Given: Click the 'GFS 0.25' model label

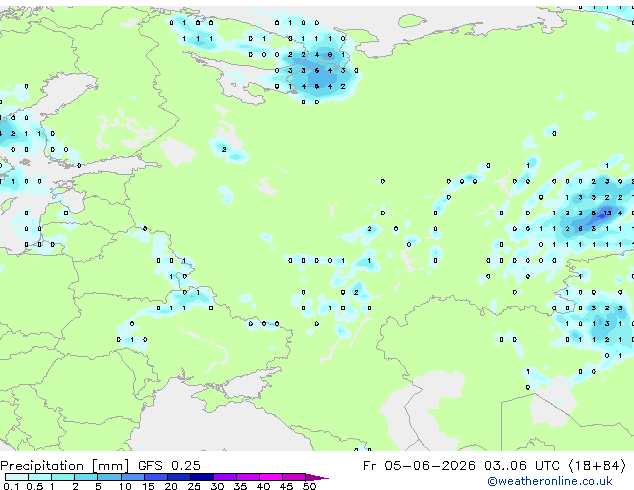Looking at the screenshot, I should point(169,466).
